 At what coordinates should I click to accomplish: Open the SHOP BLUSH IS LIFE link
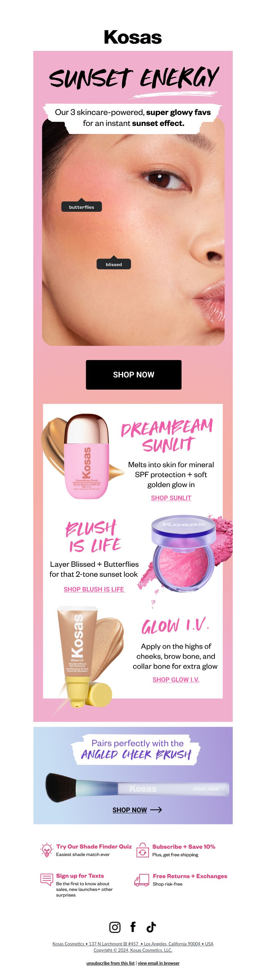(94, 589)
